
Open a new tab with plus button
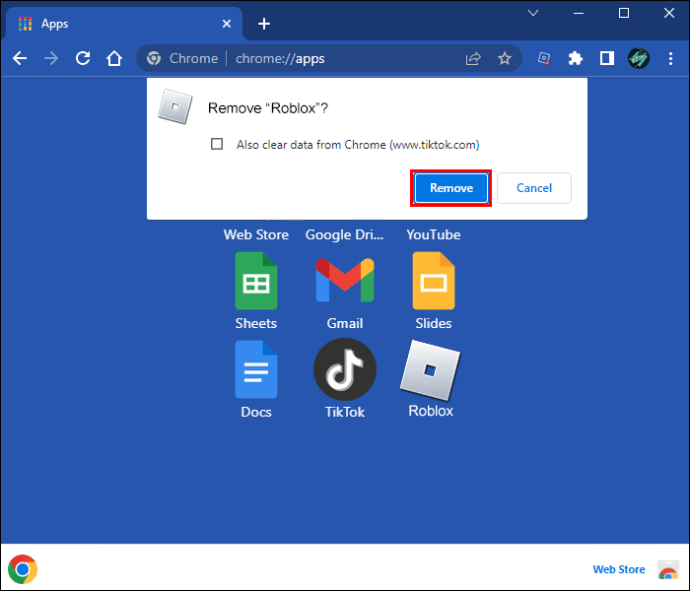[x=264, y=23]
